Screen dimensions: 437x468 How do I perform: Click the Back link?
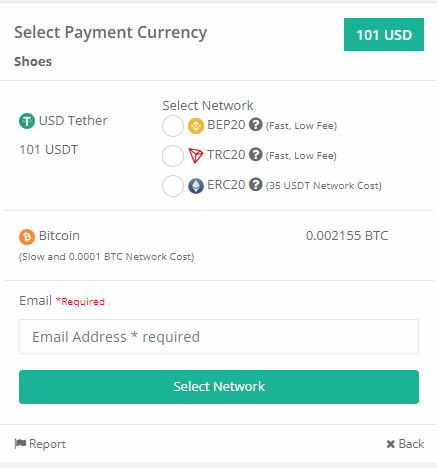405,444
